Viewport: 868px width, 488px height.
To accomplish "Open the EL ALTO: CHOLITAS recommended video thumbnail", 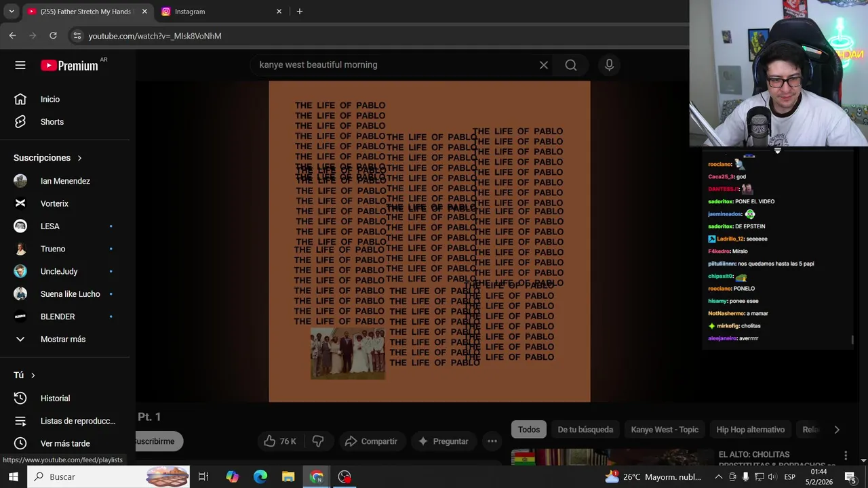I will [609, 457].
